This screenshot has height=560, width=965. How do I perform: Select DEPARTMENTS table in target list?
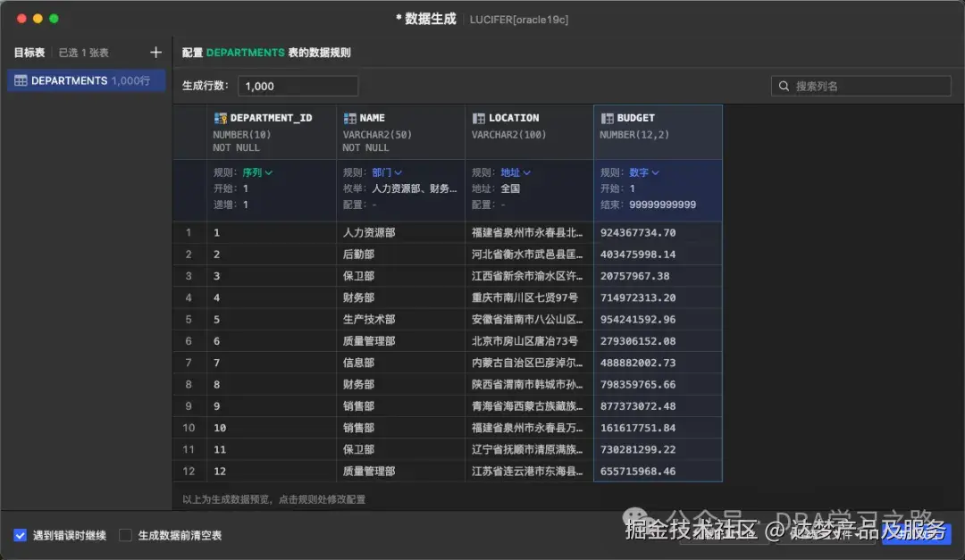(x=86, y=80)
